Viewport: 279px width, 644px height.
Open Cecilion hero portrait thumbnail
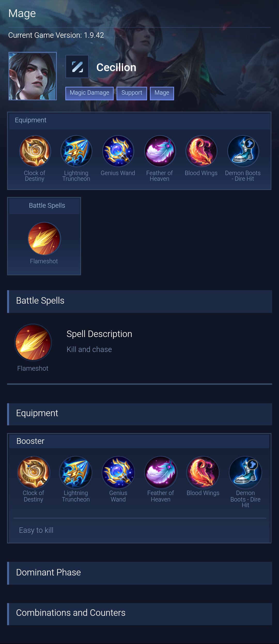tap(33, 76)
